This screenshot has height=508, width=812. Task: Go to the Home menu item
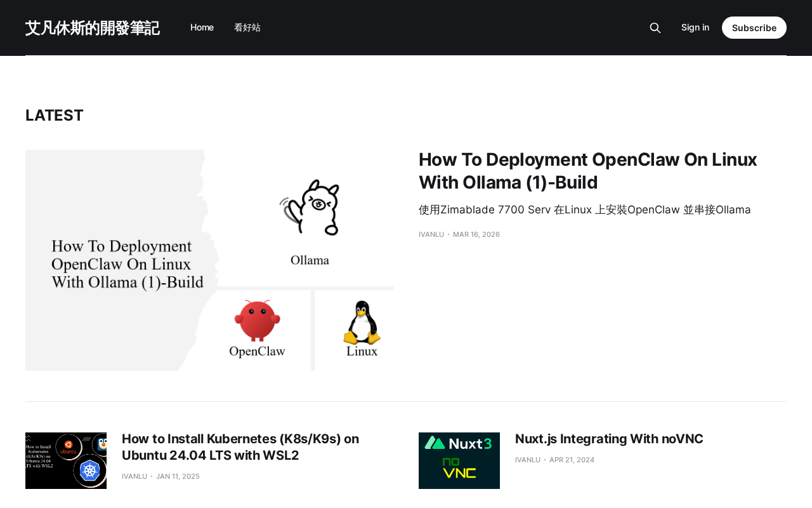pyautogui.click(x=202, y=27)
